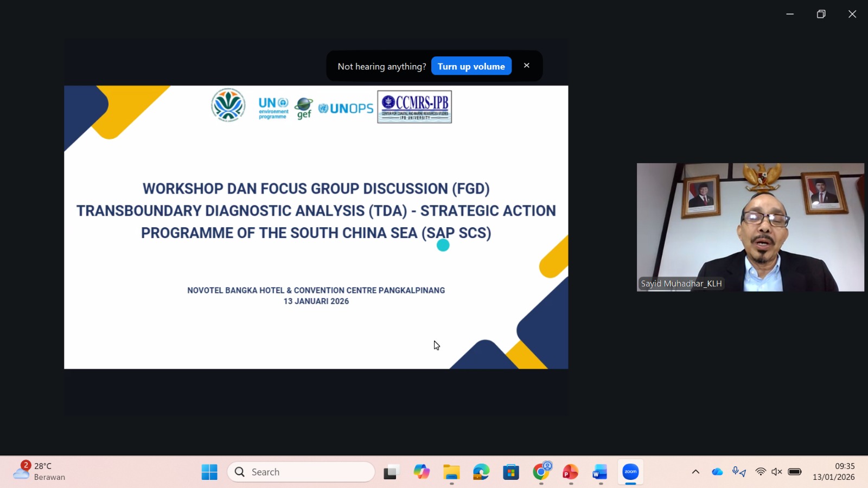Switch to Microsoft Edge in taskbar

tap(481, 472)
